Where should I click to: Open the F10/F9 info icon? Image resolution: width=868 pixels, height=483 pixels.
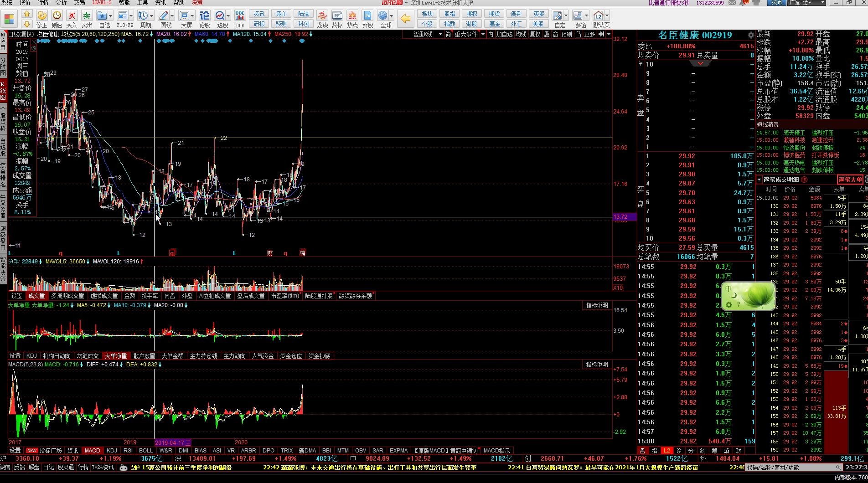123,15
